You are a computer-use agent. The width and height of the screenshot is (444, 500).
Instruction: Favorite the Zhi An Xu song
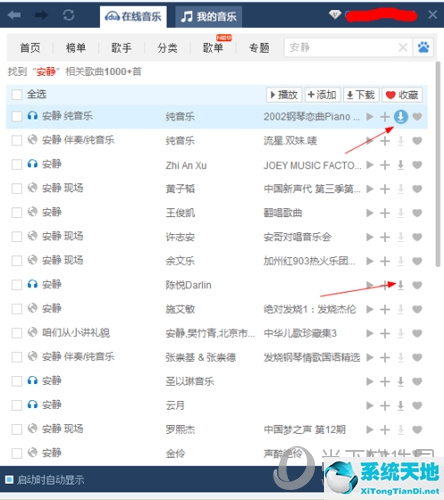click(x=417, y=165)
